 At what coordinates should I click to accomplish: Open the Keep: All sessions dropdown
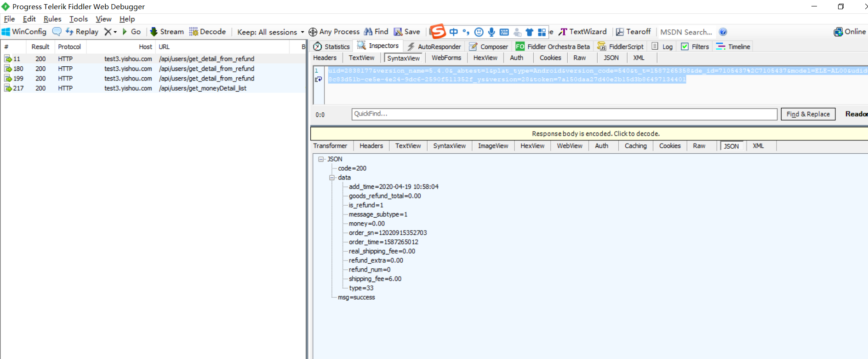tap(270, 32)
